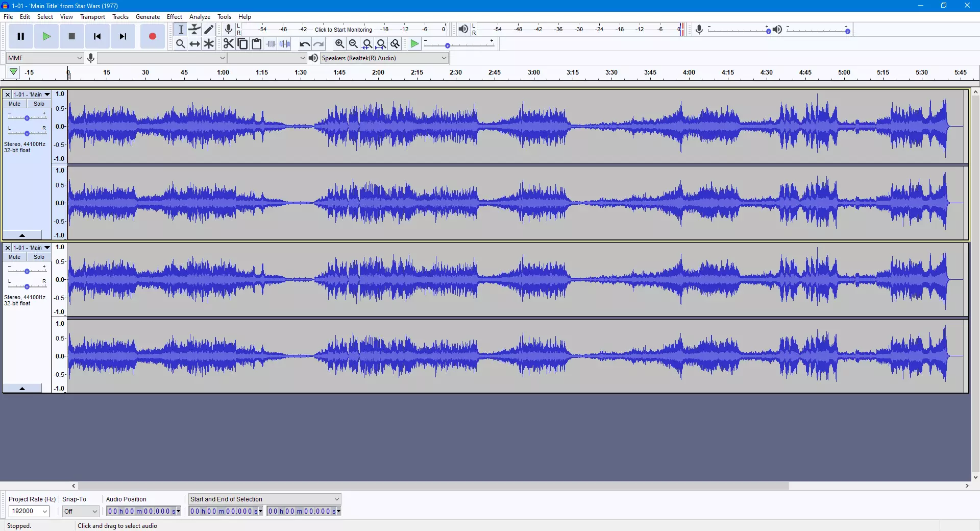Open the MME audio host dropdown
Viewport: 980px width, 531px height.
tap(45, 58)
